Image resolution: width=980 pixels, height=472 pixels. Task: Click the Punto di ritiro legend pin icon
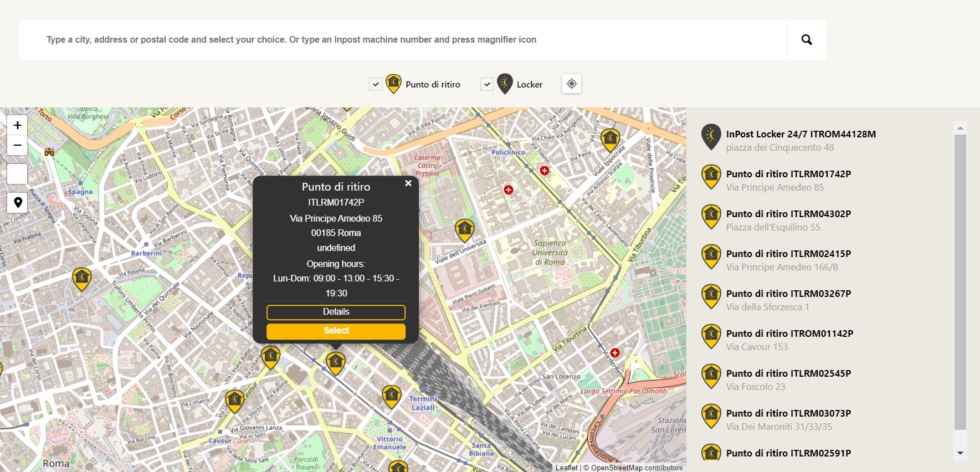point(393,84)
